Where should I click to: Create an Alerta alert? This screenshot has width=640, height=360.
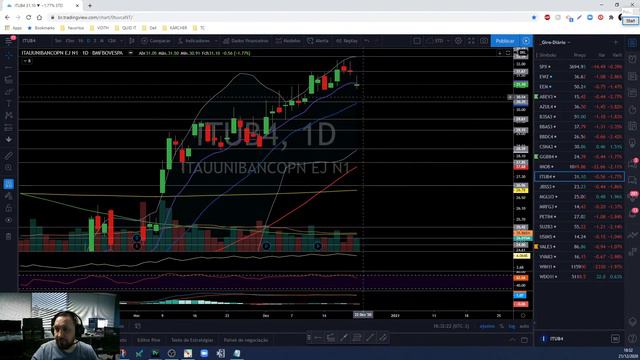(x=318, y=41)
